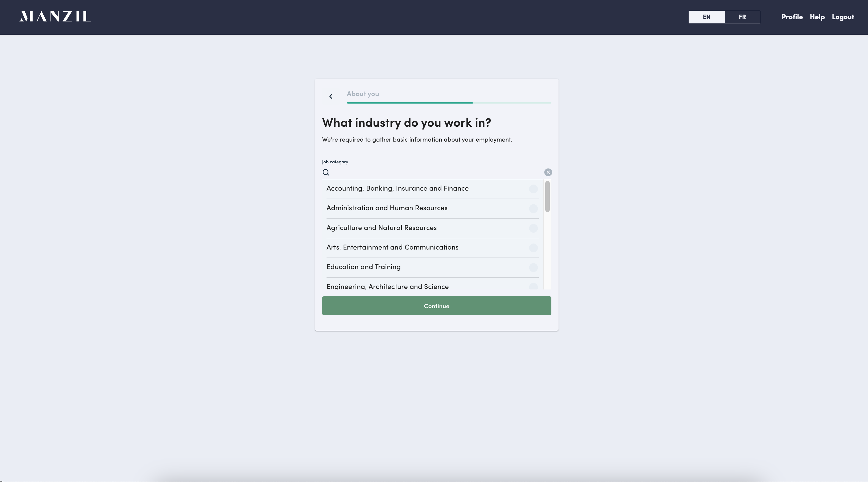Open the Profile menu item
This screenshot has height=482, width=868.
792,17
